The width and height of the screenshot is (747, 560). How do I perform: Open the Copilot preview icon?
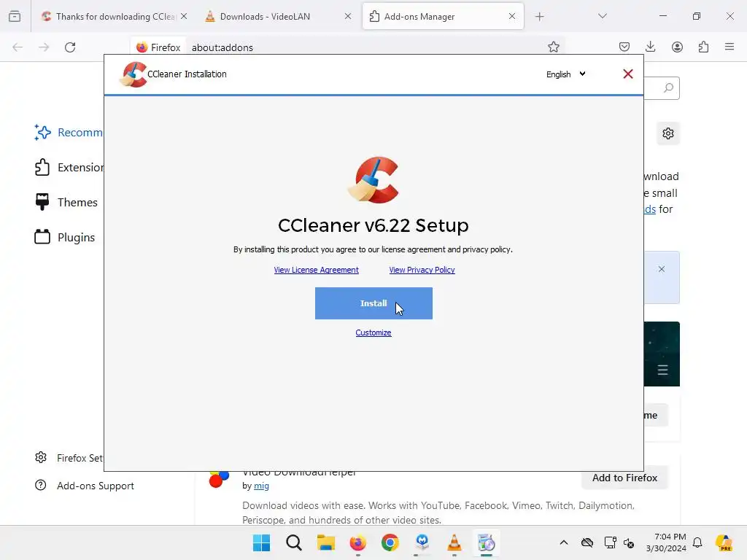(724, 542)
